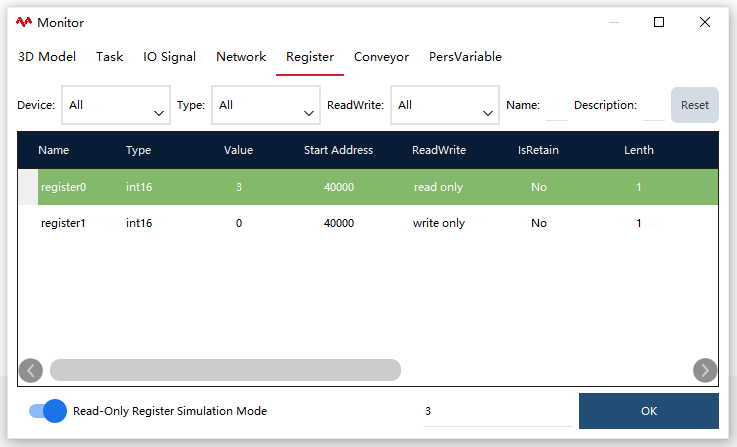The image size is (737, 447).
Task: Click the Reset filter button
Action: 695,105
